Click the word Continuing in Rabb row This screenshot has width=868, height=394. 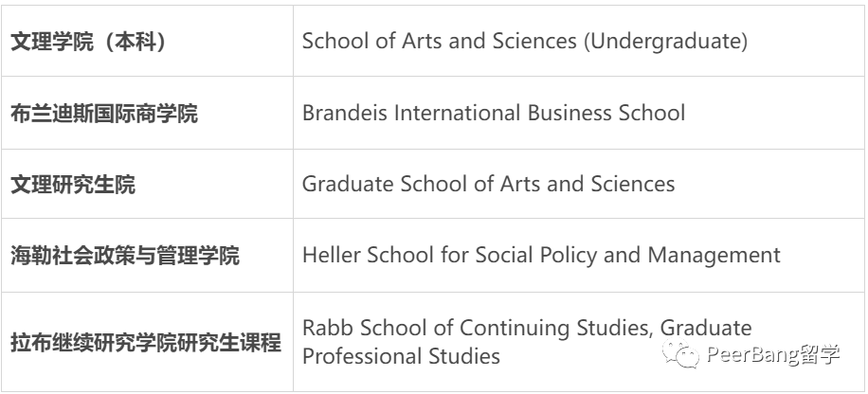tap(515, 329)
